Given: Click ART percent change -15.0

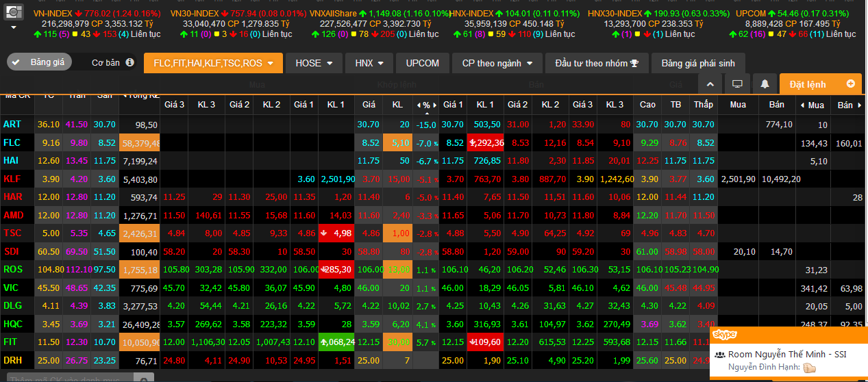Looking at the screenshot, I should pos(426,125).
